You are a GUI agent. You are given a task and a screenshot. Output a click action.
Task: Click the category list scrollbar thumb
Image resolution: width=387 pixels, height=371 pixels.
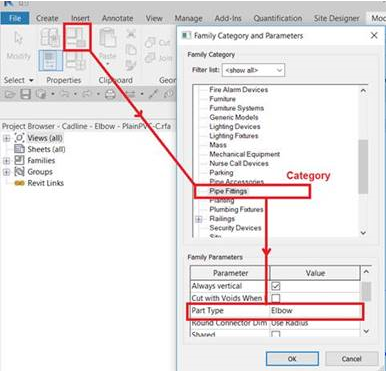[x=363, y=167]
